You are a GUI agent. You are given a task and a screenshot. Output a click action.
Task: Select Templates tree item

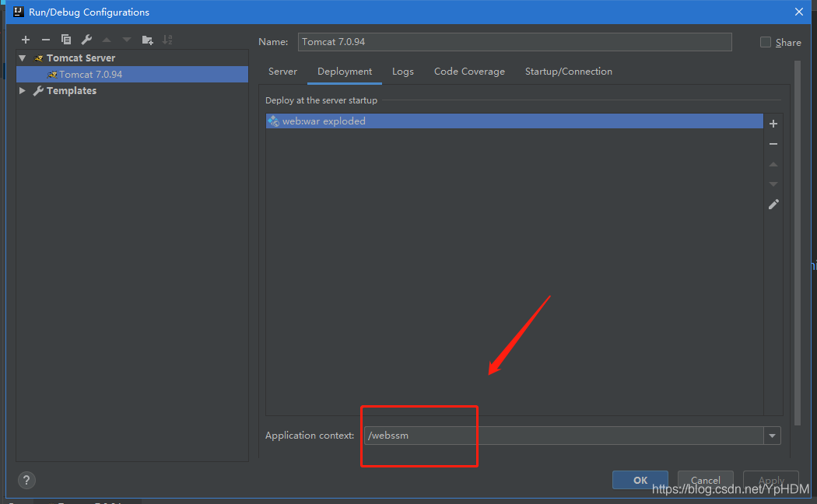(72, 90)
